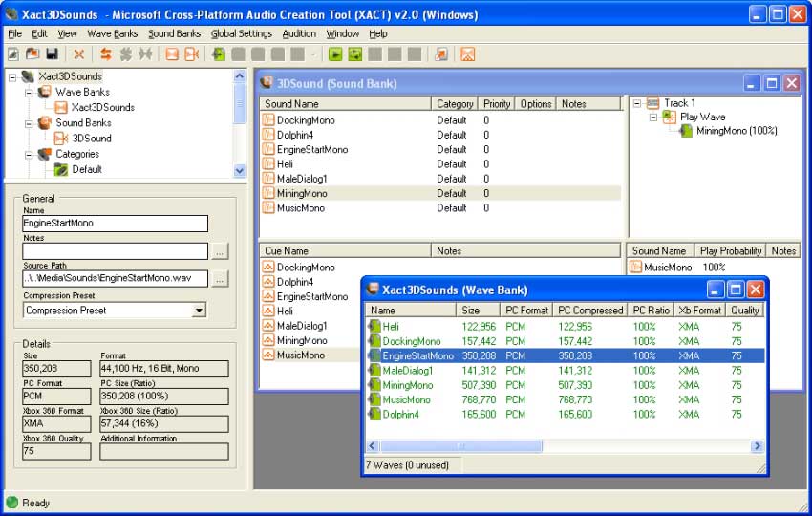This screenshot has height=516, width=812.
Task: Click the New Wave Bank toolbar icon
Action: [x=172, y=54]
